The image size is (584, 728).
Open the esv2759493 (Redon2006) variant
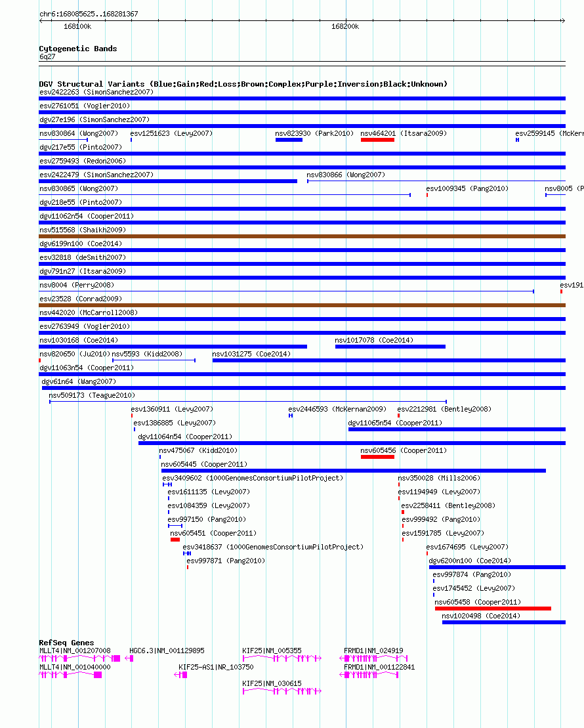(x=83, y=161)
